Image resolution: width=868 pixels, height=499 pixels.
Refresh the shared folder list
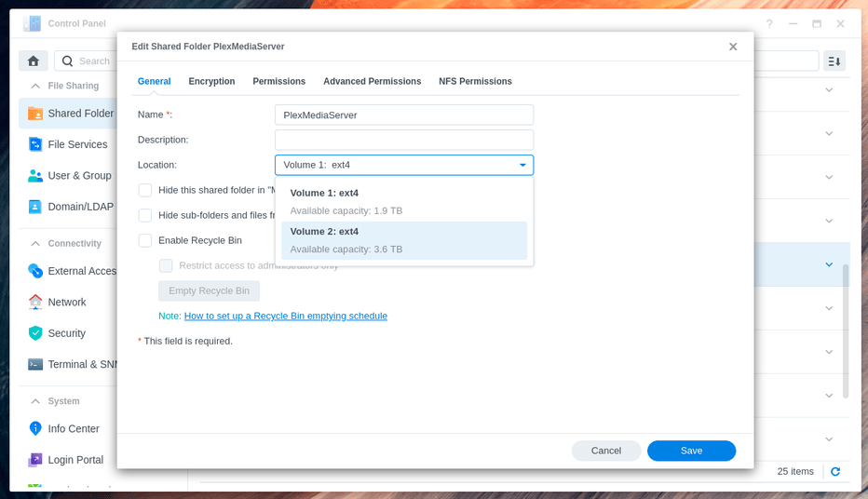point(835,471)
